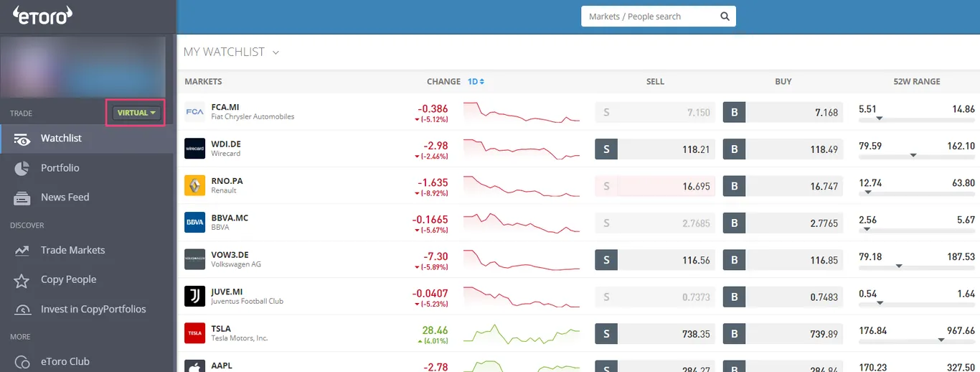Click the RNO.PA ticker text
The height and width of the screenshot is (372, 980).
click(227, 181)
